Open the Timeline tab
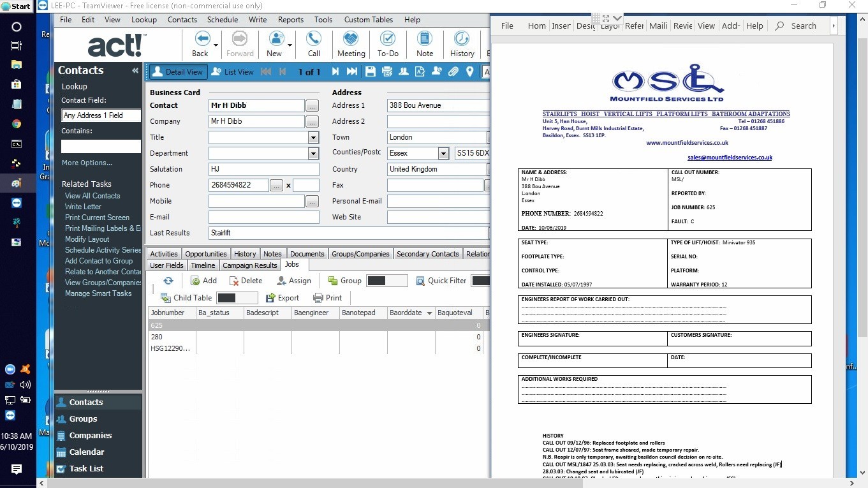This screenshot has width=868, height=488. click(x=203, y=265)
